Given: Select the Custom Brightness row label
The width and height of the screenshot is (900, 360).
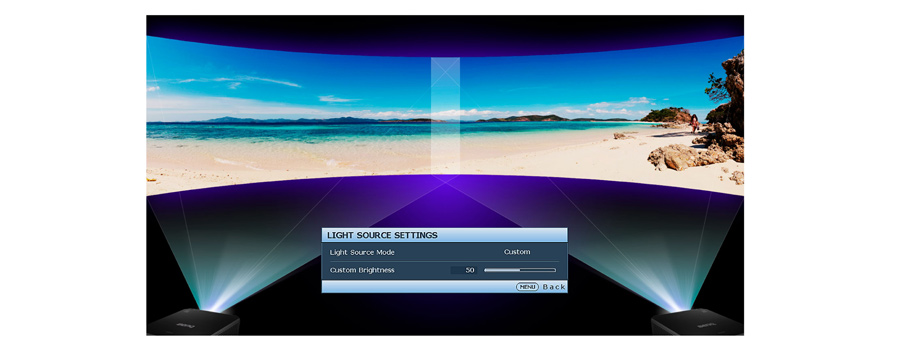Looking at the screenshot, I should 362,270.
